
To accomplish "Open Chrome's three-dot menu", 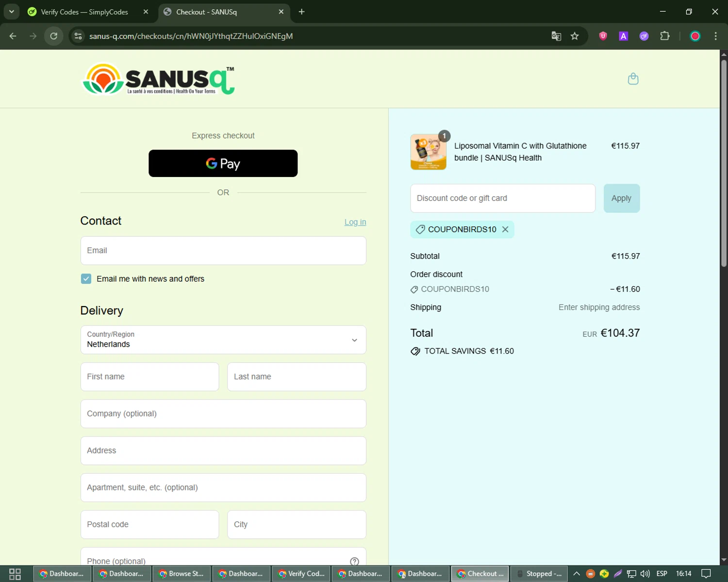I will (x=715, y=36).
